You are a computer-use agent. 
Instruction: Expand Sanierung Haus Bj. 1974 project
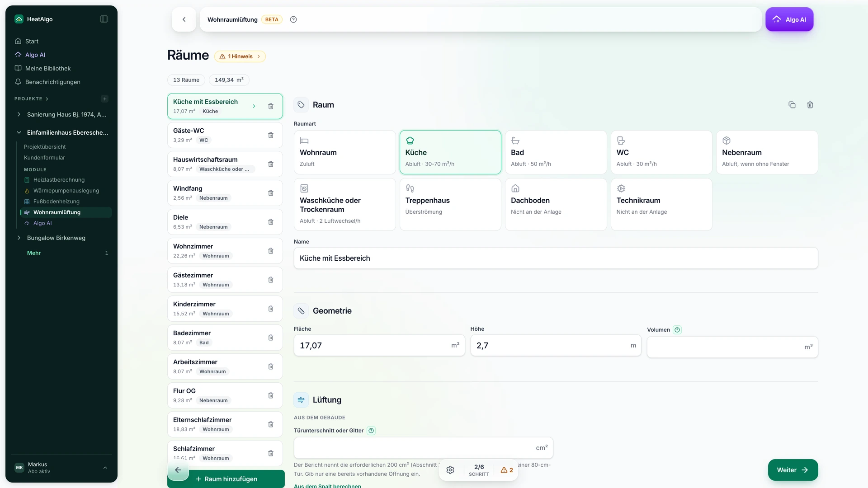[x=19, y=114]
